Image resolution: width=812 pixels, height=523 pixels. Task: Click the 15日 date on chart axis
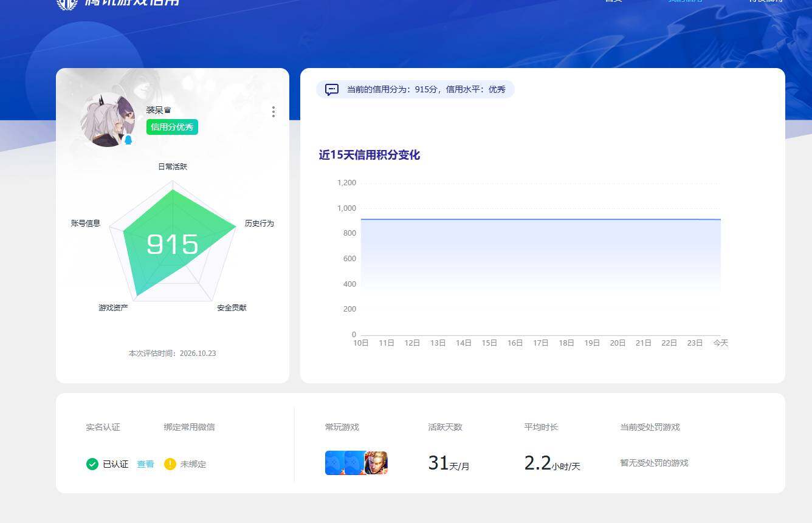[489, 343]
